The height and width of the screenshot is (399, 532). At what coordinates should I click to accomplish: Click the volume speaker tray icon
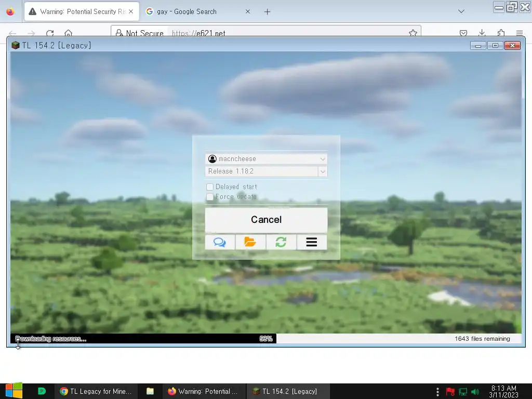475,392
